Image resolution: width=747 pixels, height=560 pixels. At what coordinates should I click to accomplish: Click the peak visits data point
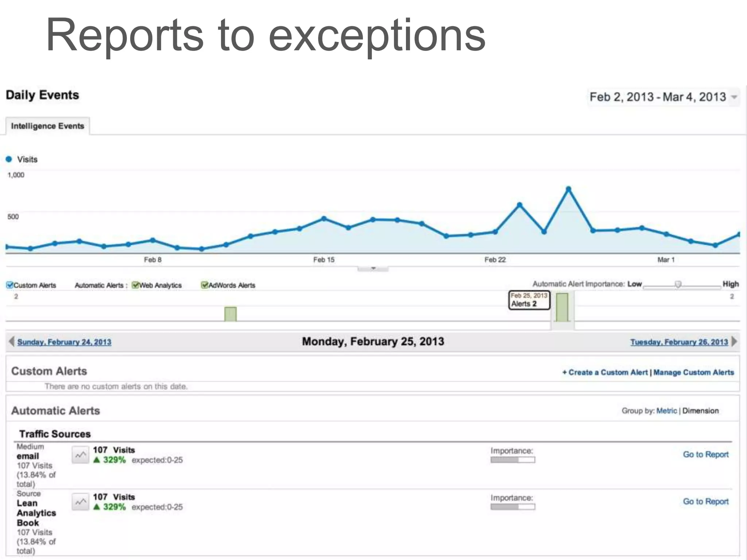click(568, 189)
